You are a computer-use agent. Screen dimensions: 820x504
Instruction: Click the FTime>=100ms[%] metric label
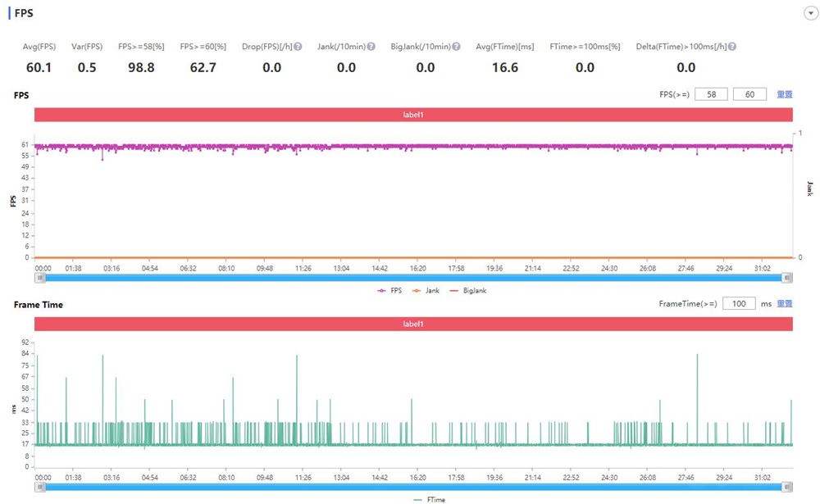coord(585,47)
